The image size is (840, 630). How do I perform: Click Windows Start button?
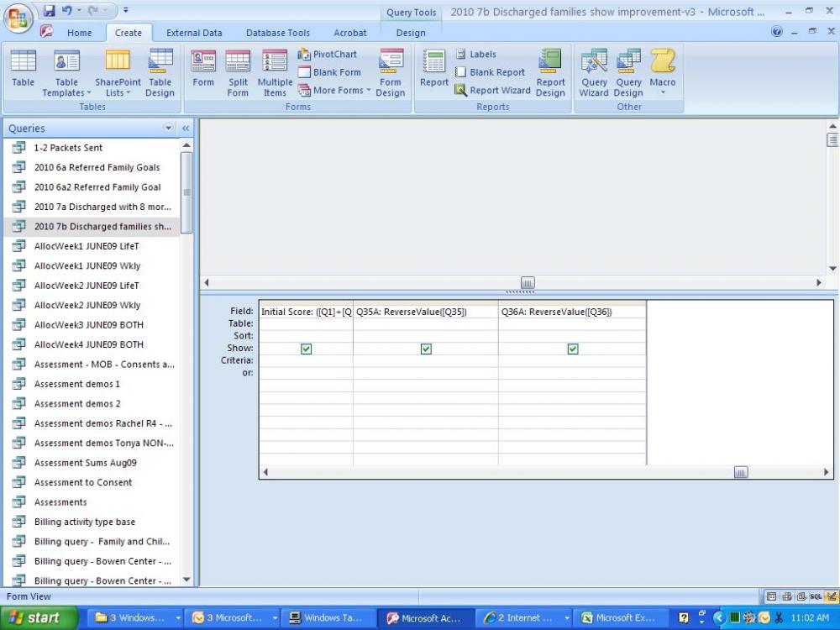(x=39, y=617)
